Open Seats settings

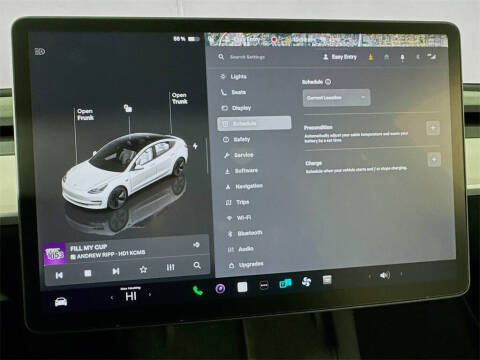click(233, 92)
